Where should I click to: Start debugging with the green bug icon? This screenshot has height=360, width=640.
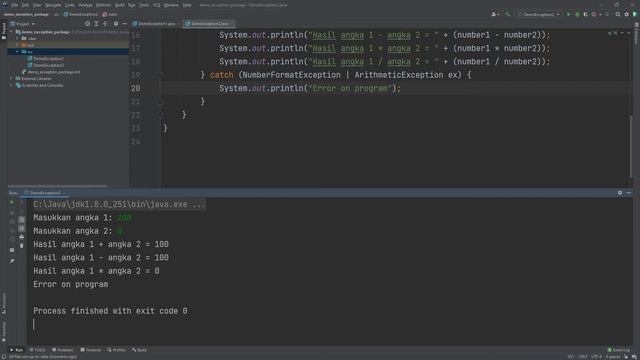pos(577,14)
